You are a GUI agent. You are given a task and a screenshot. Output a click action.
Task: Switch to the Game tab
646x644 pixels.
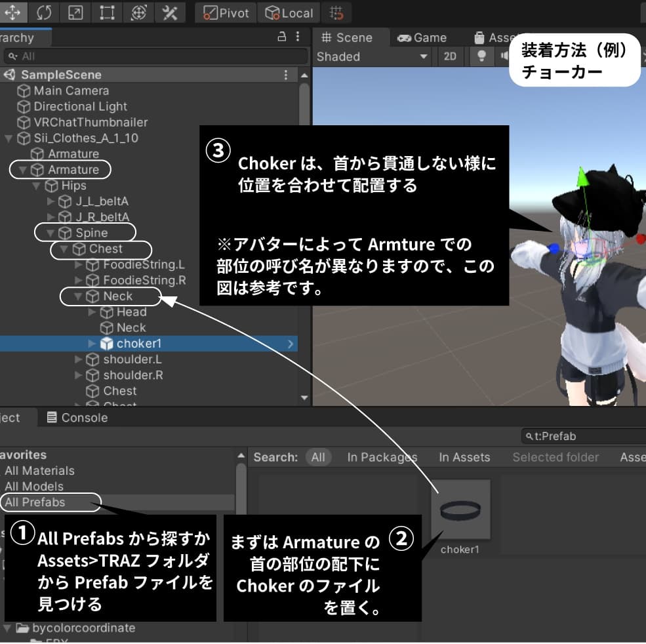(x=422, y=37)
